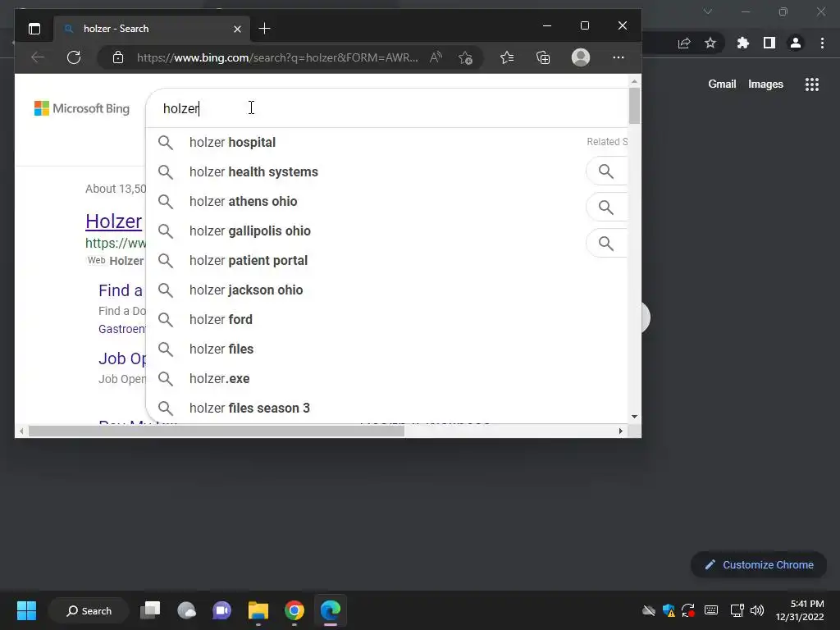This screenshot has width=840, height=630.
Task: Click the Edge back arrow
Action: pyautogui.click(x=38, y=57)
